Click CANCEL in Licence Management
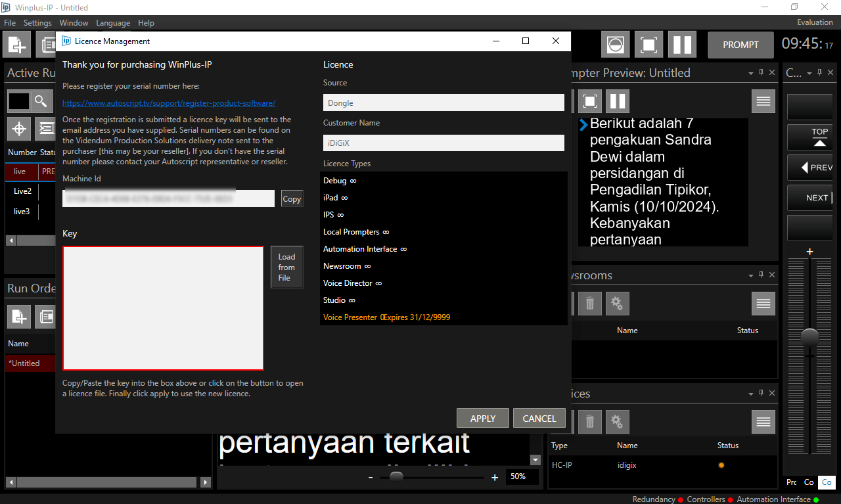The height and width of the screenshot is (504, 841). click(539, 419)
